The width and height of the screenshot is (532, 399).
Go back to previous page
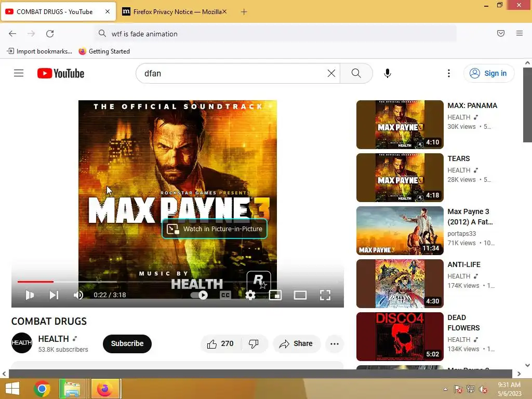tap(12, 34)
